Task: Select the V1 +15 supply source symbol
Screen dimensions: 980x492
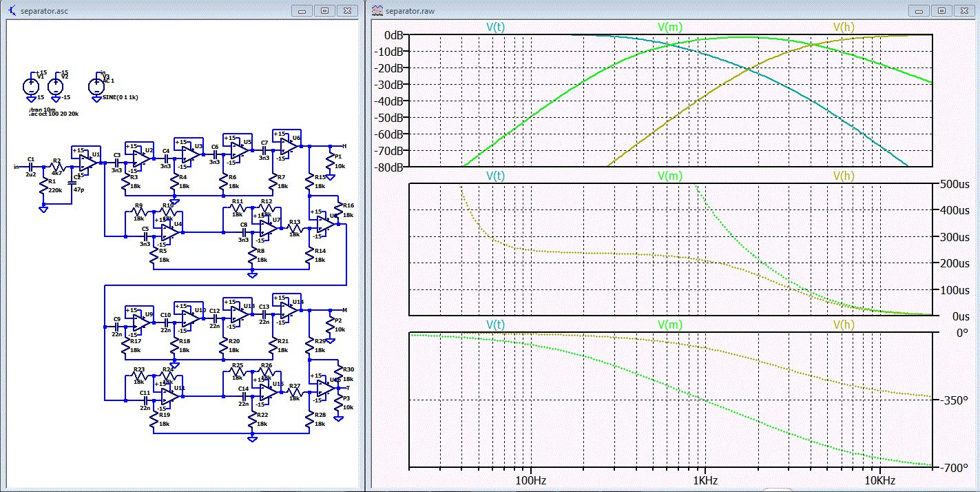Action: coord(32,86)
